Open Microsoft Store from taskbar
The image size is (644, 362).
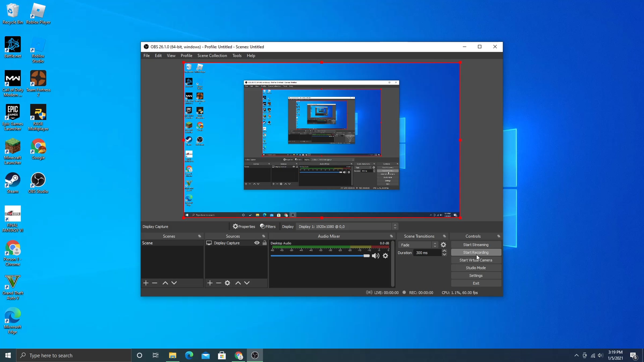pyautogui.click(x=222, y=355)
